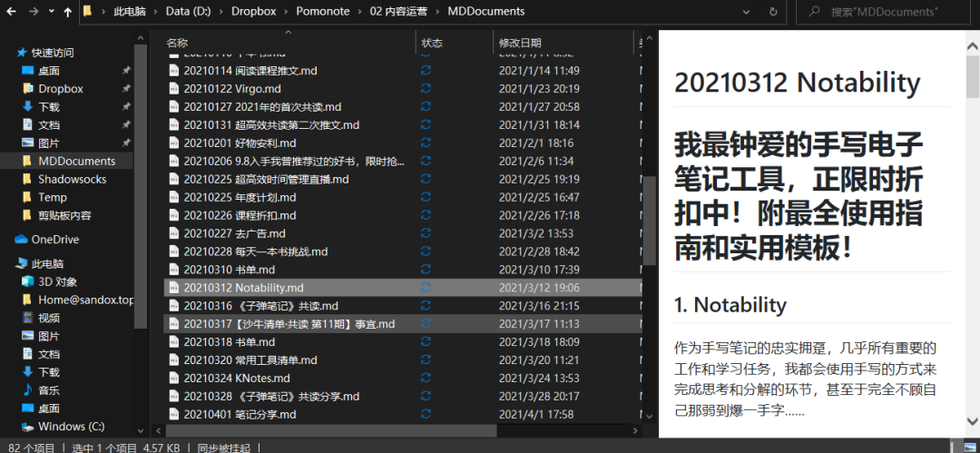The width and height of the screenshot is (980, 453).
Task: Click the 视频 film icon
Action: [x=27, y=318]
